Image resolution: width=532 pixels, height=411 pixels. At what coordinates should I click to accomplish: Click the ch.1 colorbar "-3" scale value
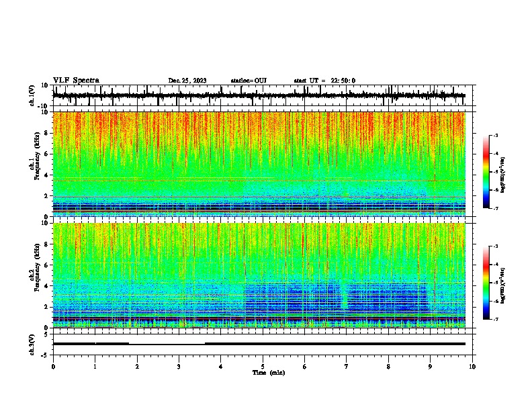495,136
